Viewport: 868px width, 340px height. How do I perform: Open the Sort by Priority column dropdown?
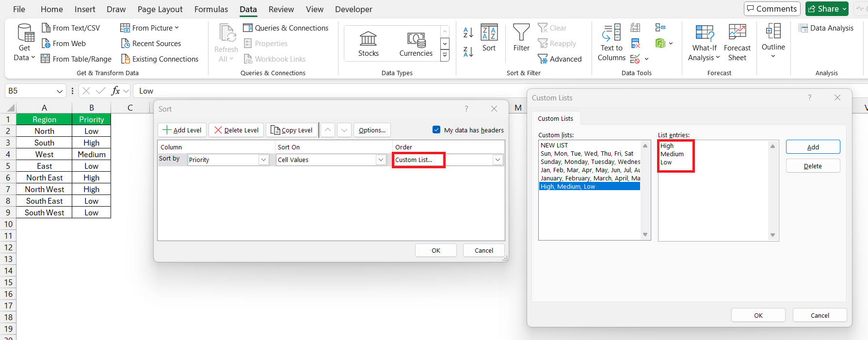click(x=263, y=160)
